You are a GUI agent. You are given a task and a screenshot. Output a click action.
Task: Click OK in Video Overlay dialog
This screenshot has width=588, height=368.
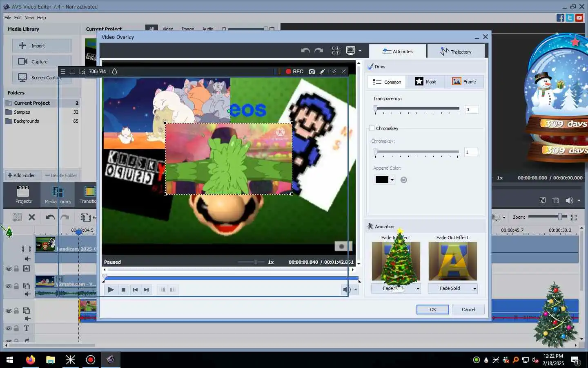pyautogui.click(x=433, y=310)
